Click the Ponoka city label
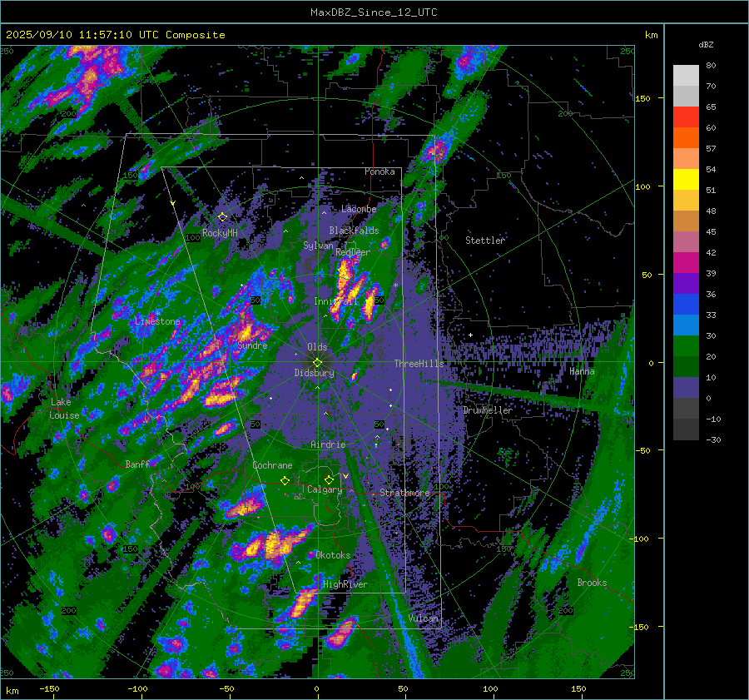 [379, 171]
